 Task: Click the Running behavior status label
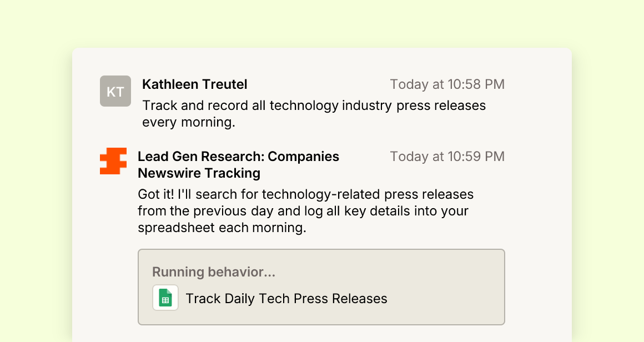point(214,272)
